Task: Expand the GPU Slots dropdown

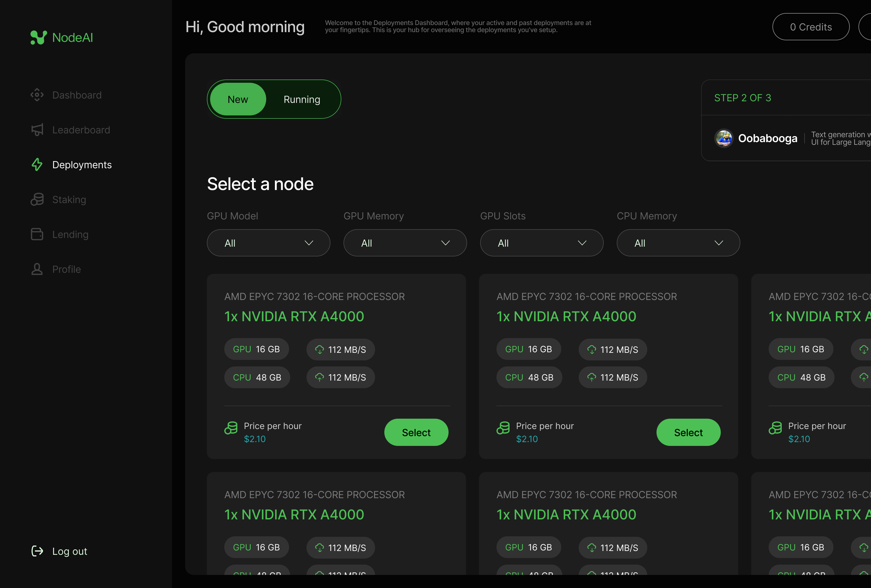Action: coord(542,243)
